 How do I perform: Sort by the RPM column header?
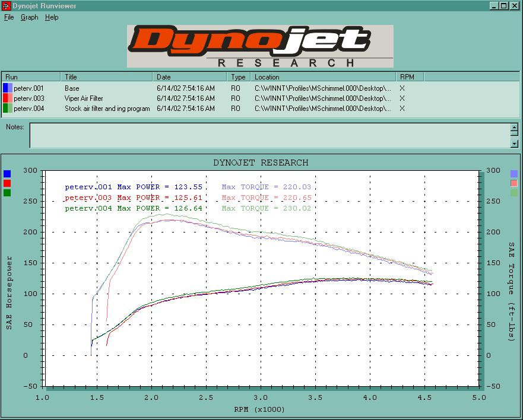tap(410, 77)
